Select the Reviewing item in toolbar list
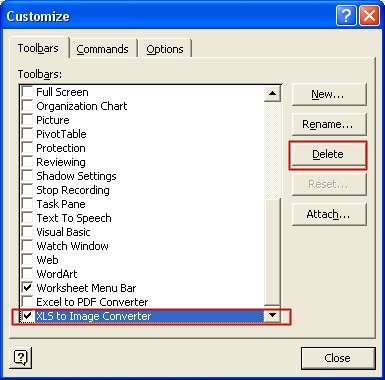This screenshot has width=385, height=380. (61, 162)
